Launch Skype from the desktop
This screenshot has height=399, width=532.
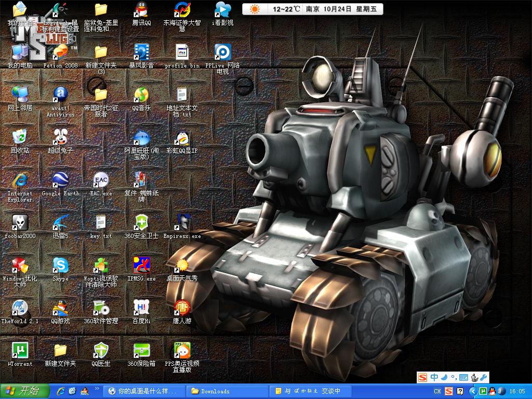[60, 265]
